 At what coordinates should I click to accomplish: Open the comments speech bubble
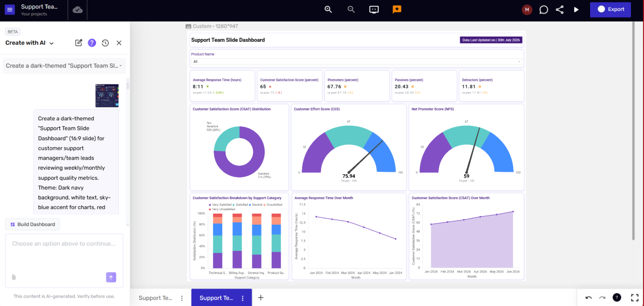pos(544,9)
